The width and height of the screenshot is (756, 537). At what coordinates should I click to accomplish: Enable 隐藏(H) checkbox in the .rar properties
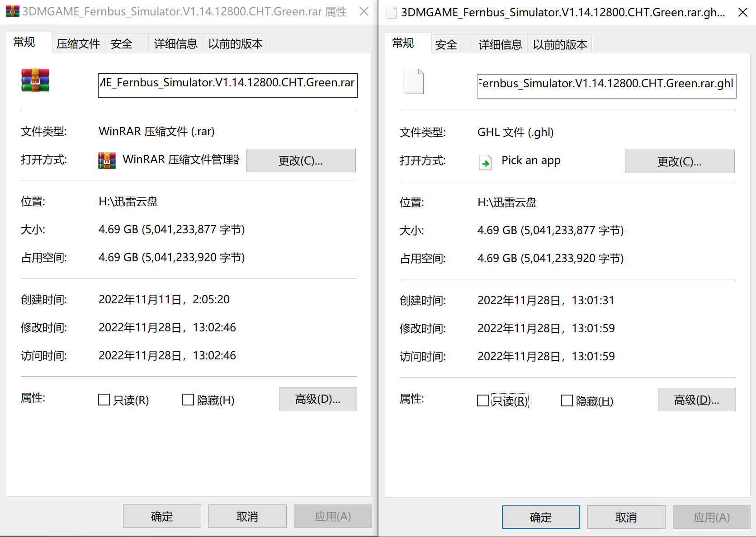pyautogui.click(x=188, y=400)
